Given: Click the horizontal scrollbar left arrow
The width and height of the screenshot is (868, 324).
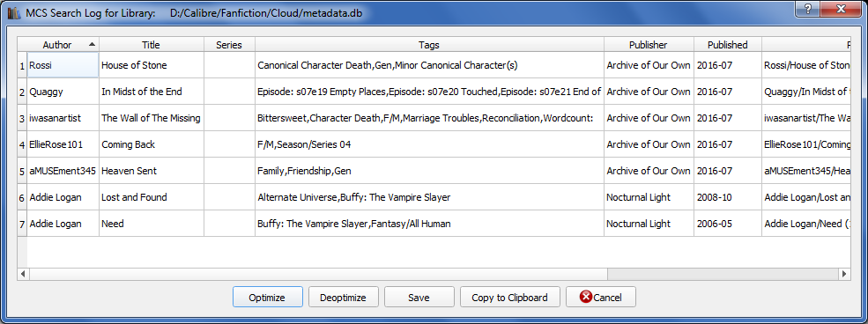Looking at the screenshot, I should 23,274.
